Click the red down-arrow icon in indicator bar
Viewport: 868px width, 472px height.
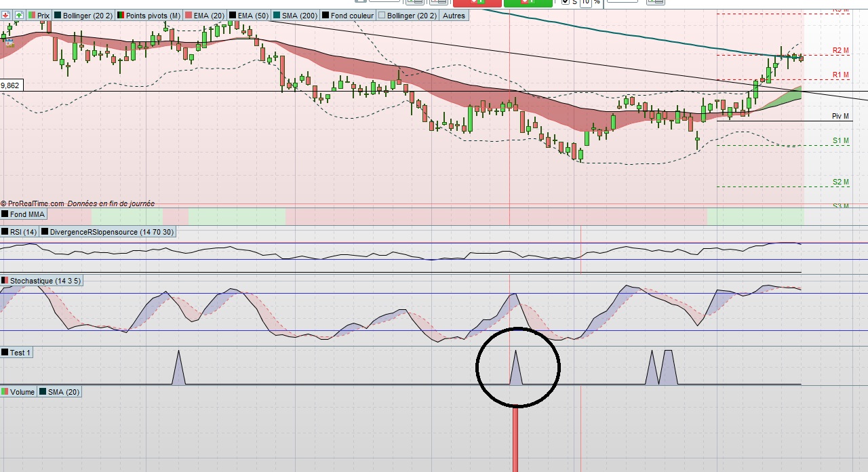(x=6, y=15)
